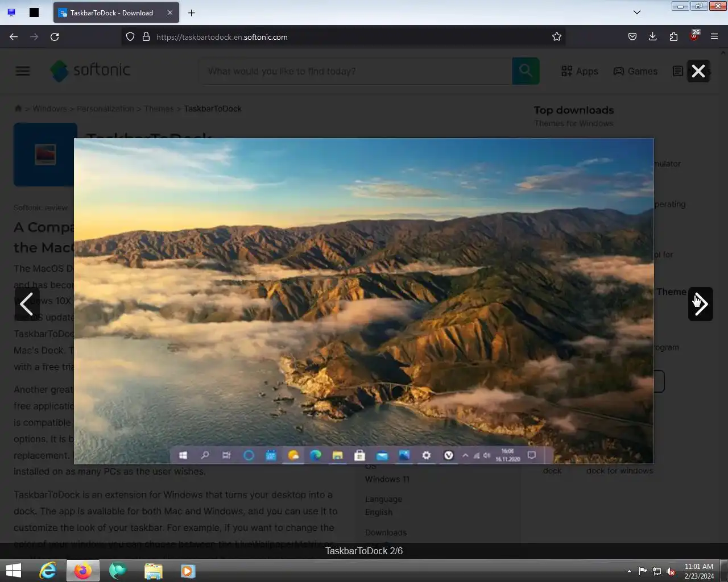This screenshot has width=728, height=582.
Task: Open the Pocket save icon in the toolbar
Action: coord(632,37)
